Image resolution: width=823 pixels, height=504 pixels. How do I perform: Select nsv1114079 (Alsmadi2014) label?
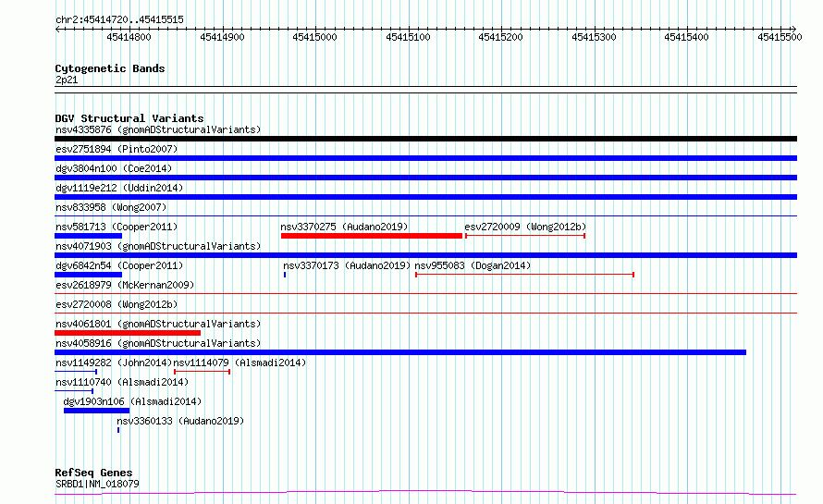(240, 363)
